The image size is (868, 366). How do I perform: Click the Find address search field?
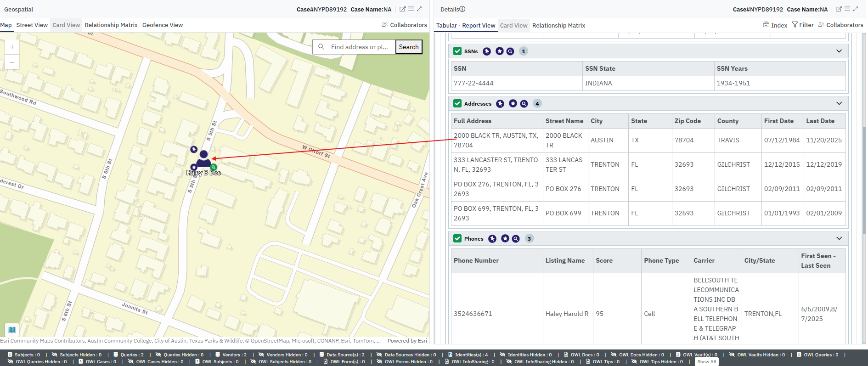pos(359,47)
